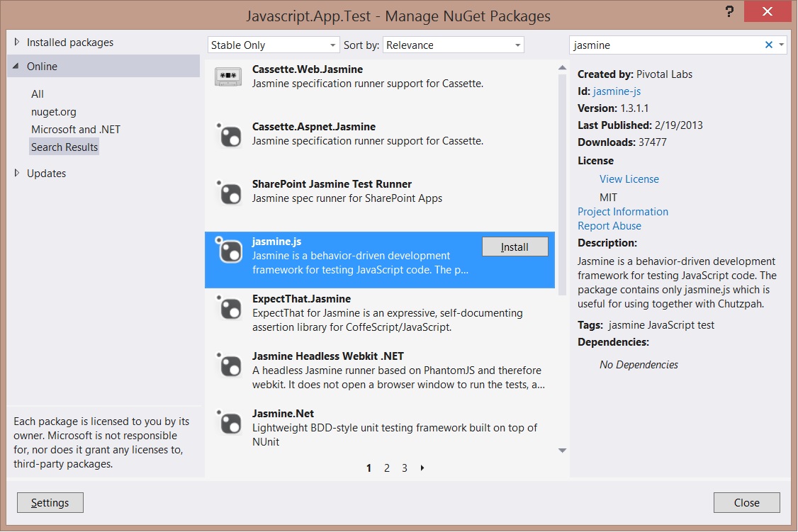
Task: Select All under Online
Action: tap(38, 94)
